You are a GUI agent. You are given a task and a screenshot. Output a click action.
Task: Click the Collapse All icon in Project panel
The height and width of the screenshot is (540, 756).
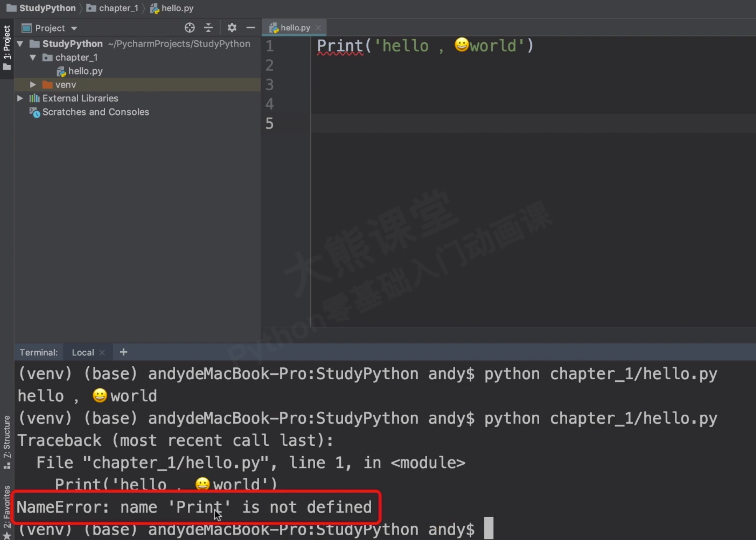click(208, 28)
